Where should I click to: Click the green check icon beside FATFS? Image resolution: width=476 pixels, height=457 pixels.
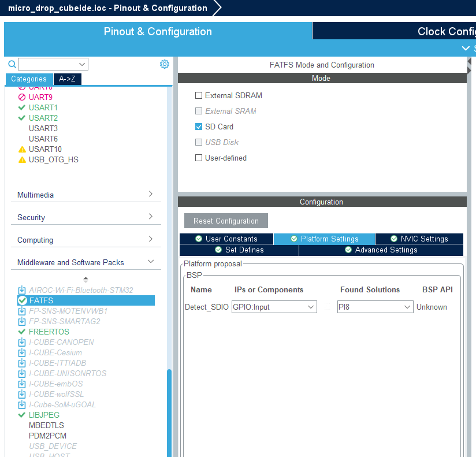click(23, 300)
